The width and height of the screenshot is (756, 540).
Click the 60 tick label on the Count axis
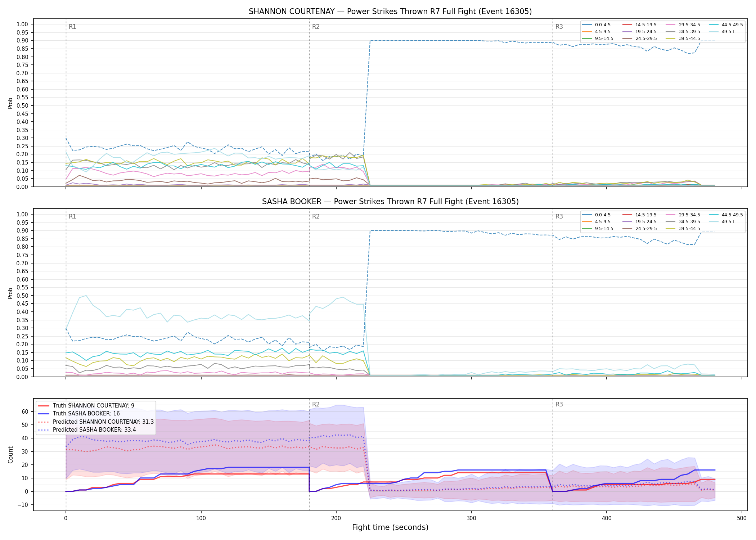click(25, 411)
